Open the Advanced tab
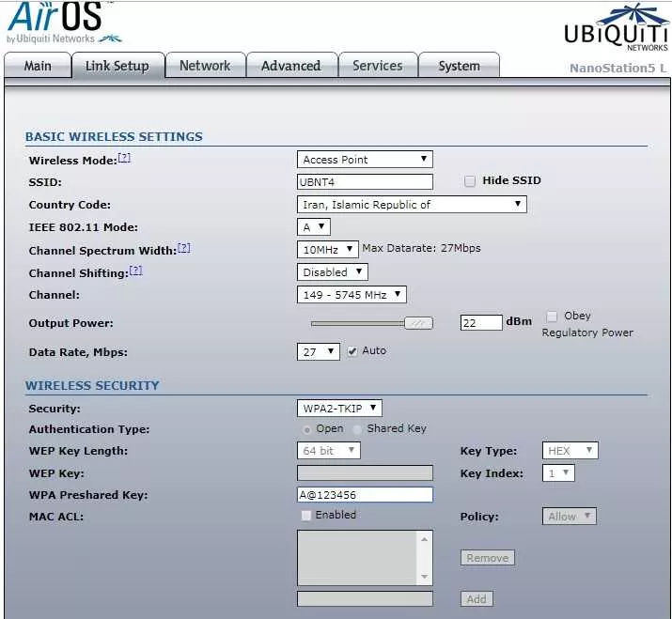672x619 pixels. point(290,66)
